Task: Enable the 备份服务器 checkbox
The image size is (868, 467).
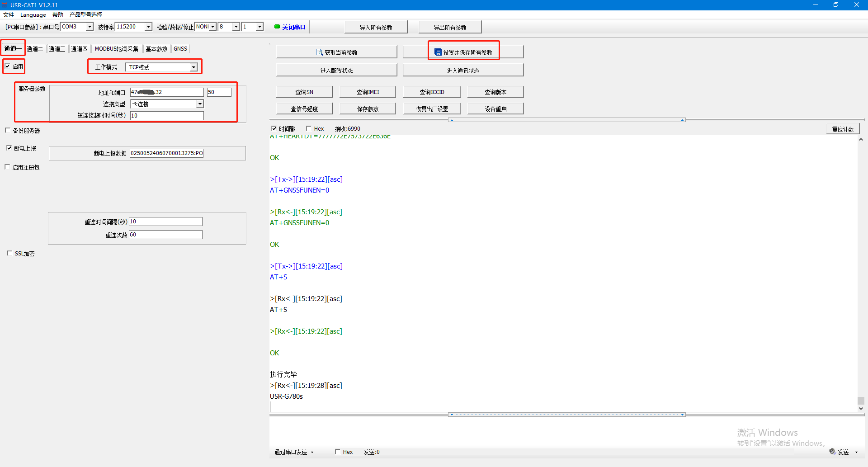Action: click(8, 130)
